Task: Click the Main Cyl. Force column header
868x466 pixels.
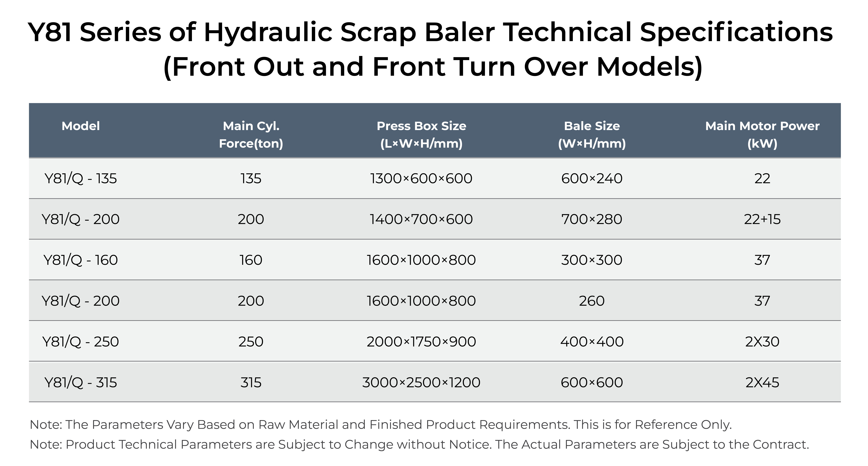Action: pos(251,134)
